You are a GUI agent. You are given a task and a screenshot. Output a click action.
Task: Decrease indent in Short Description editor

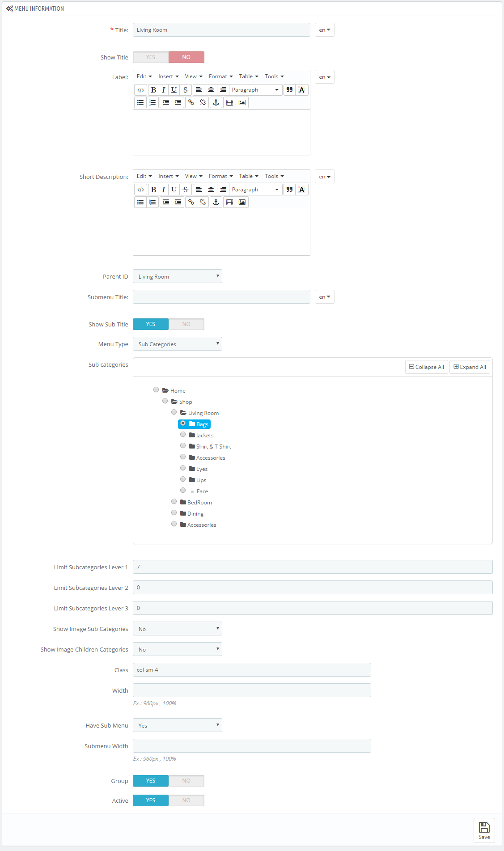pyautogui.click(x=166, y=202)
